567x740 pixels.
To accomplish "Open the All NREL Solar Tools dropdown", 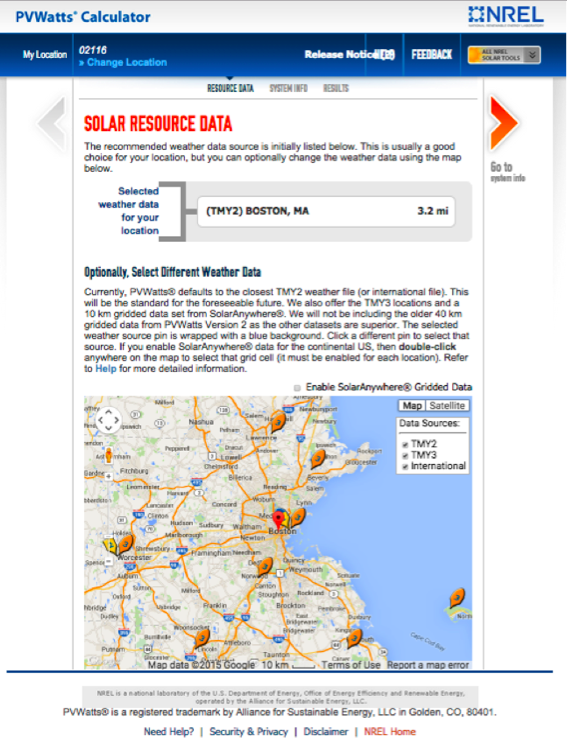I will click(x=504, y=55).
